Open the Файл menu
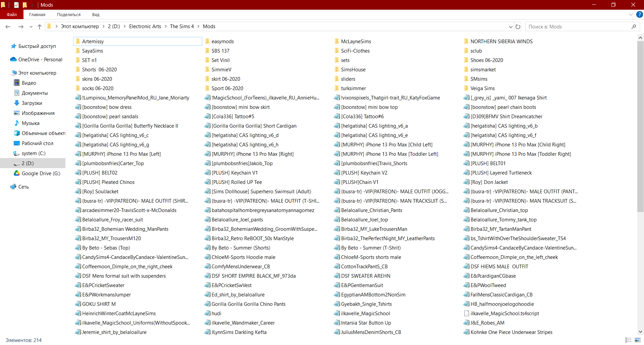Screen dimensions: 644x345 pyautogui.click(x=12, y=14)
